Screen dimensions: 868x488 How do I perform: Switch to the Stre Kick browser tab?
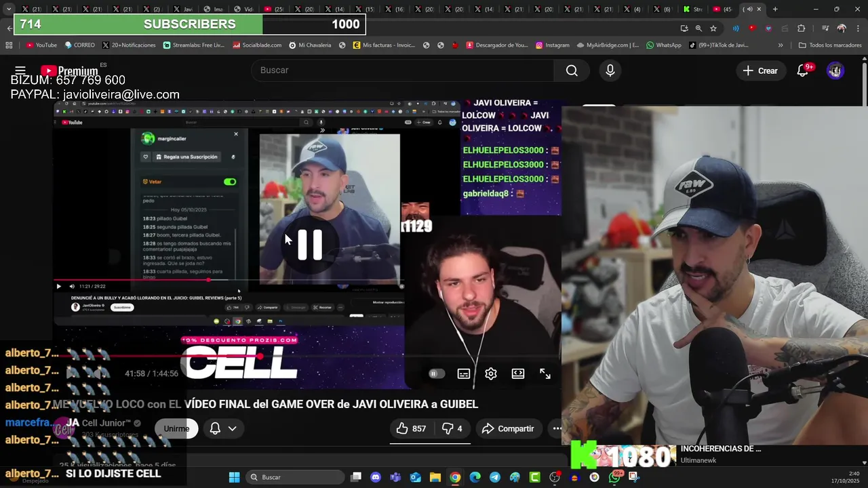coord(693,9)
